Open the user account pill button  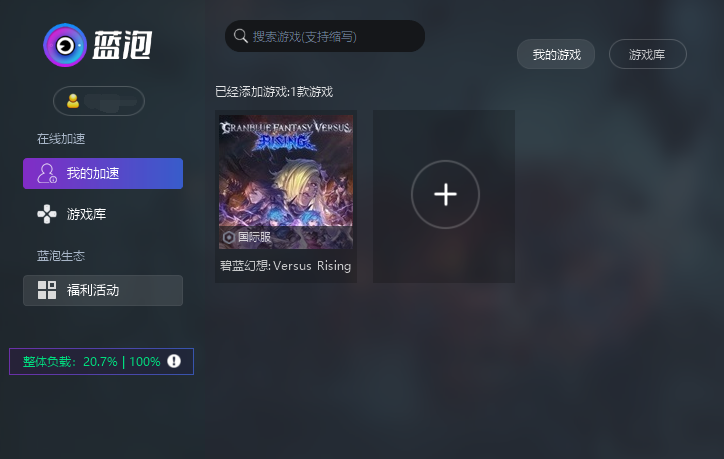pyautogui.click(x=99, y=101)
